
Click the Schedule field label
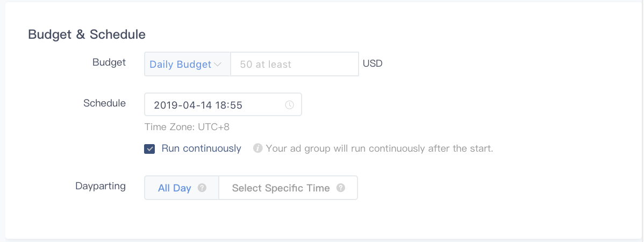[104, 103]
